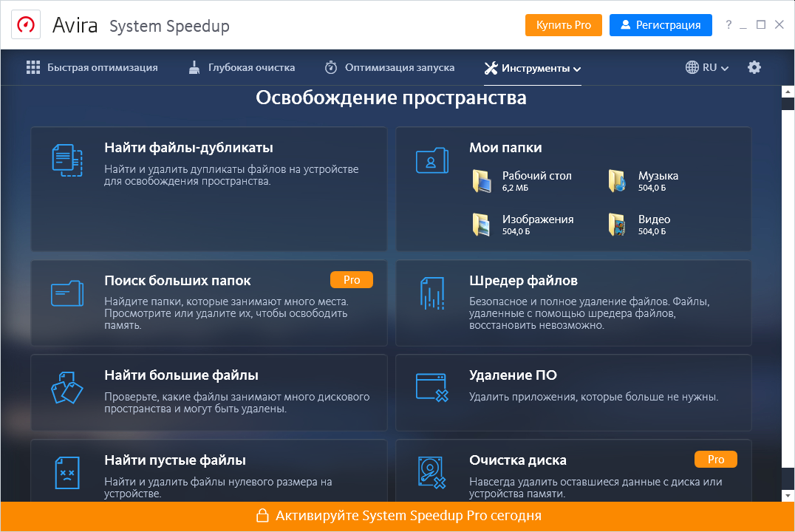
Task: Click the My folders user icon
Action: click(432, 160)
